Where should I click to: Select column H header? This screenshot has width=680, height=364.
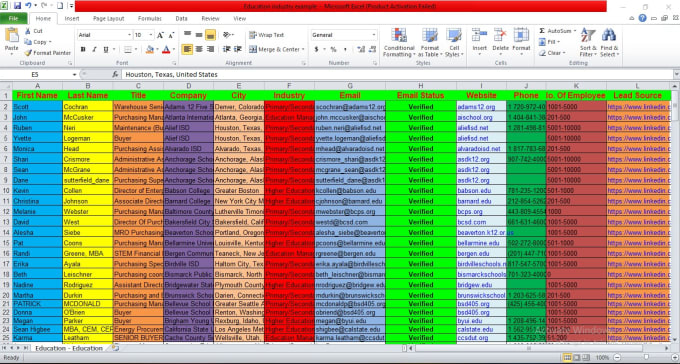[421, 86]
